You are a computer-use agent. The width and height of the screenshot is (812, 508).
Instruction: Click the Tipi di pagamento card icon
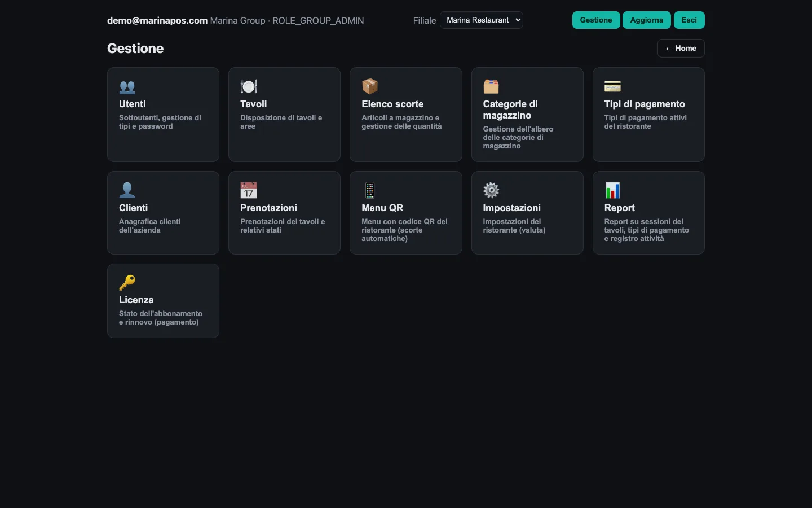(612, 86)
